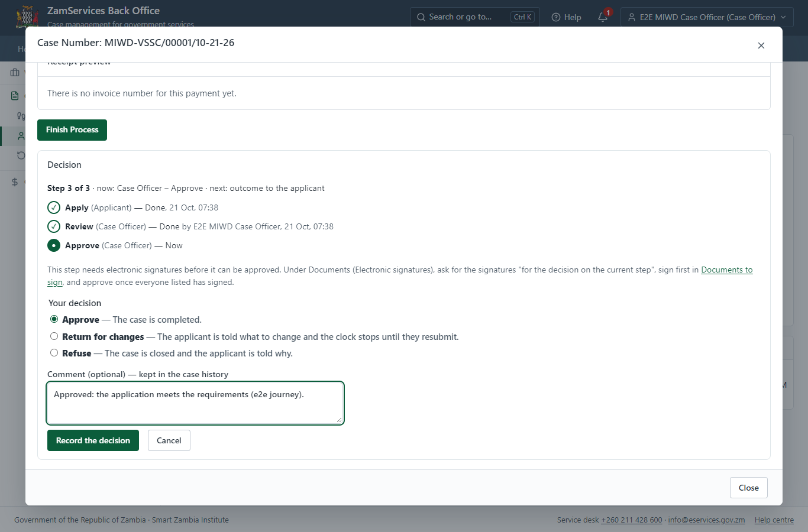The width and height of the screenshot is (808, 532).
Task: Click the 'Step 3 of 3' progress text
Action: [x=69, y=188]
